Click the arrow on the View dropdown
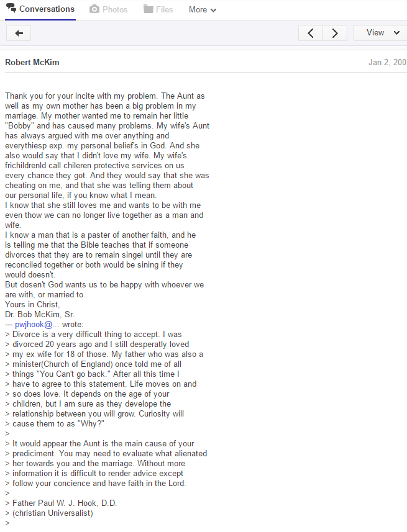This screenshot has height=532, width=407. [396, 33]
